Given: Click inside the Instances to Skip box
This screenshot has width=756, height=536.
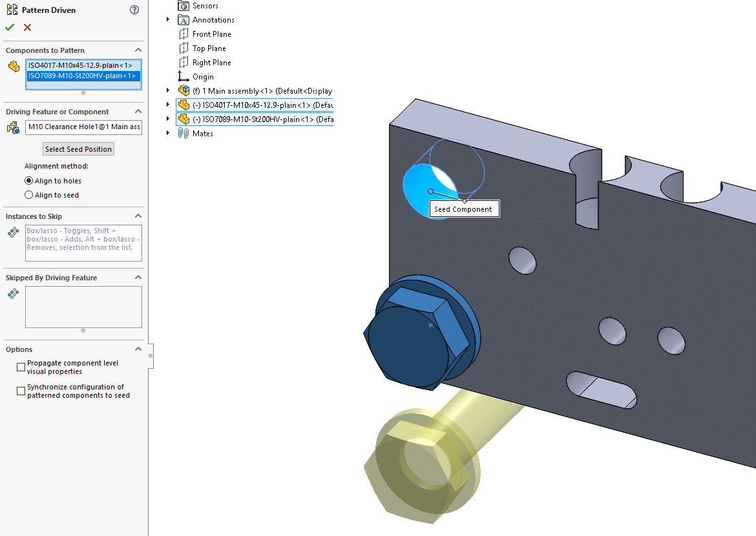Looking at the screenshot, I should [83, 242].
